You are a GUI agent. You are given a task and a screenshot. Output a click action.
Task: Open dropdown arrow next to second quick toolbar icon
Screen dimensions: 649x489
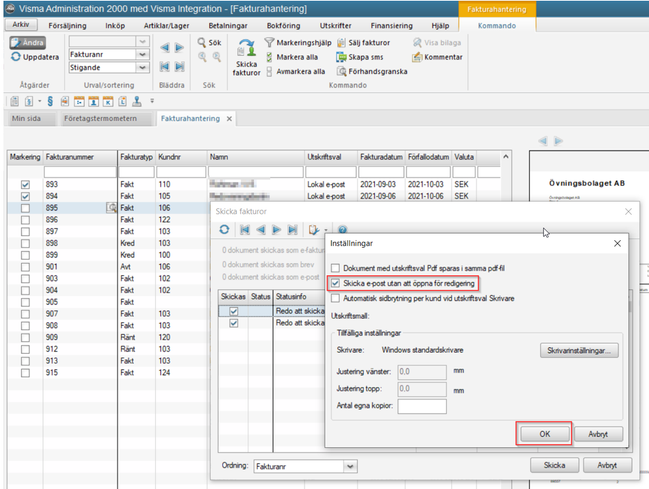coord(40,101)
